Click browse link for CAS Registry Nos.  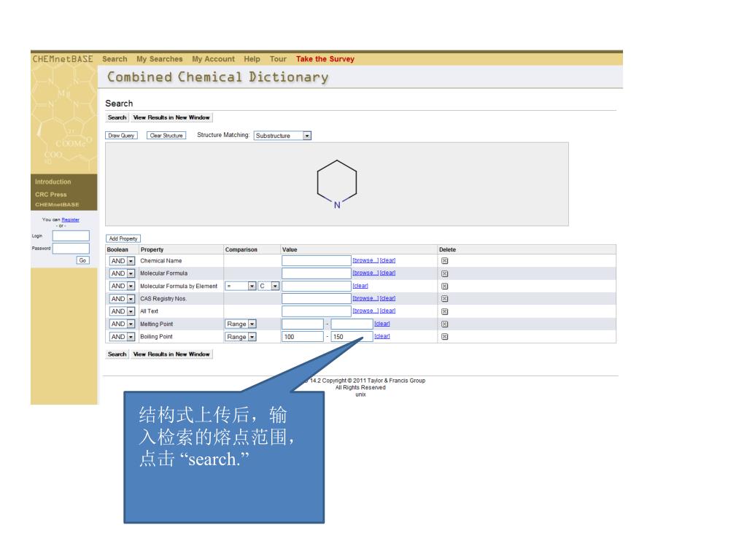[x=365, y=298]
